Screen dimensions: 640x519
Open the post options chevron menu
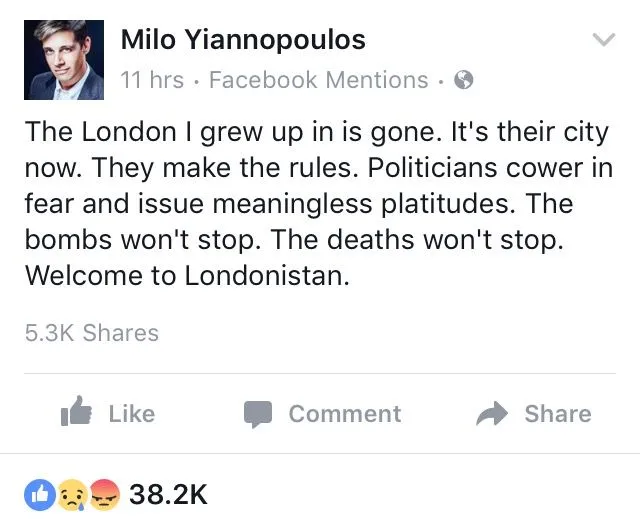point(602,41)
